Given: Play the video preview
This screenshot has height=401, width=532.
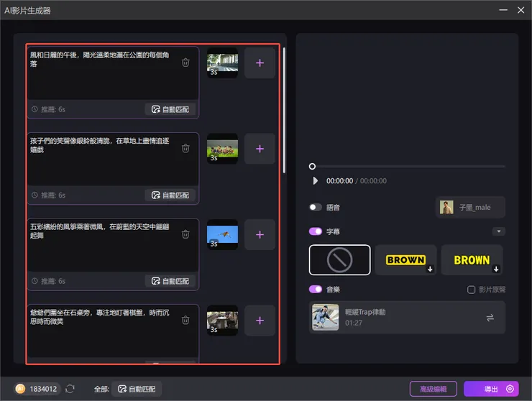Looking at the screenshot, I should point(315,181).
